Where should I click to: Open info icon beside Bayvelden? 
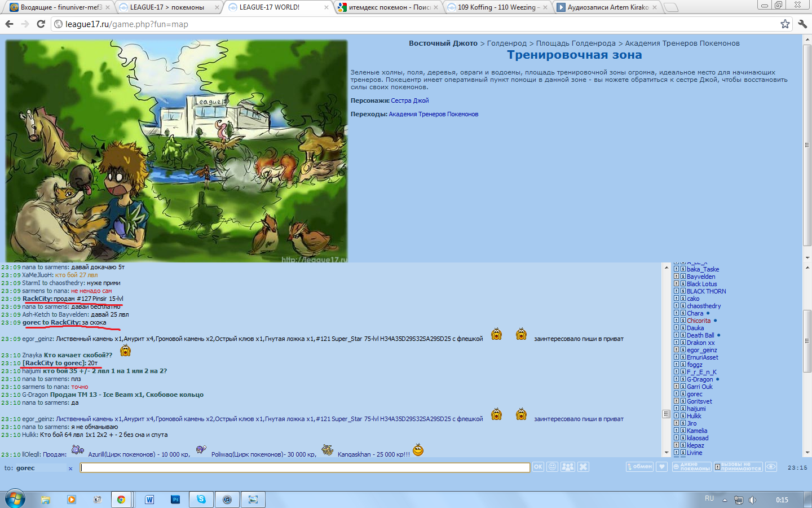(683, 277)
